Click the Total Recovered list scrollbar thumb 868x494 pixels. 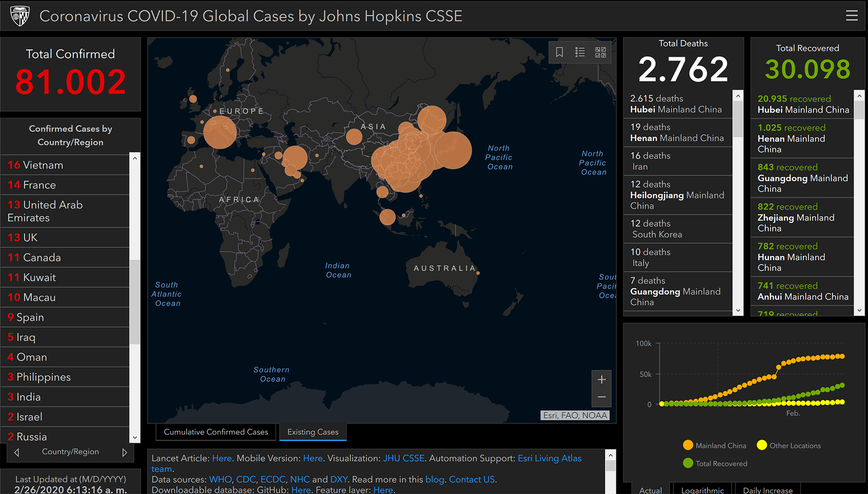coord(860,110)
